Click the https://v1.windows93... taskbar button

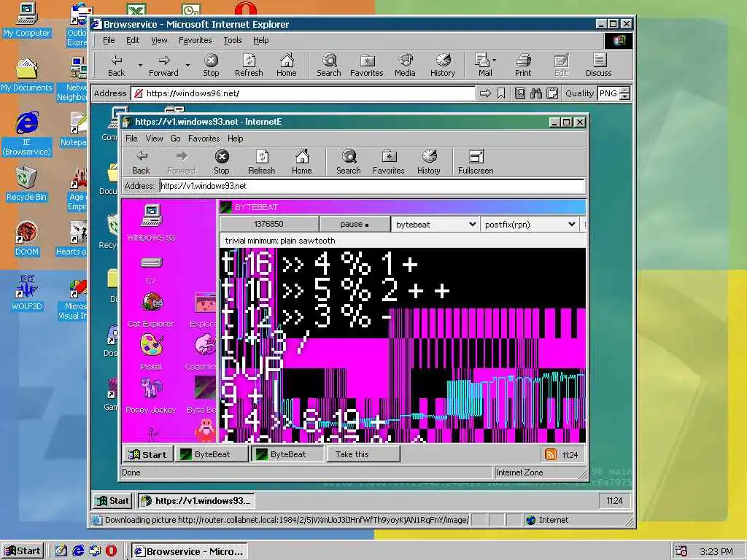pos(196,500)
